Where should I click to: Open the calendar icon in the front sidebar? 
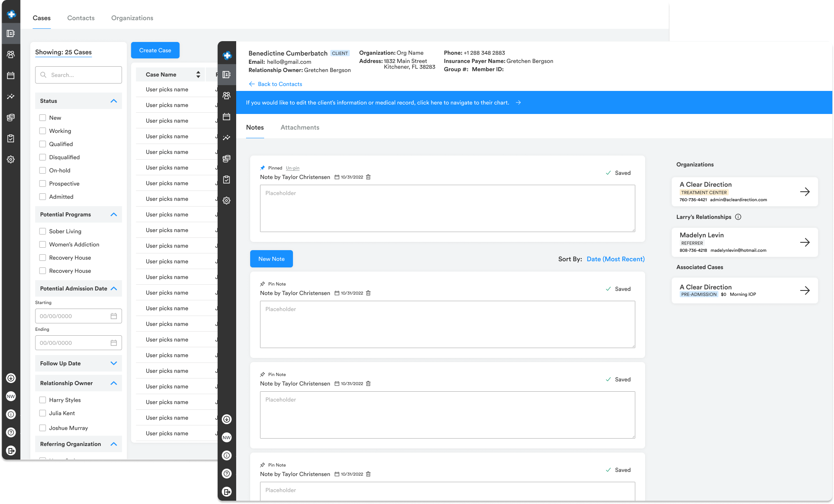[x=226, y=117]
